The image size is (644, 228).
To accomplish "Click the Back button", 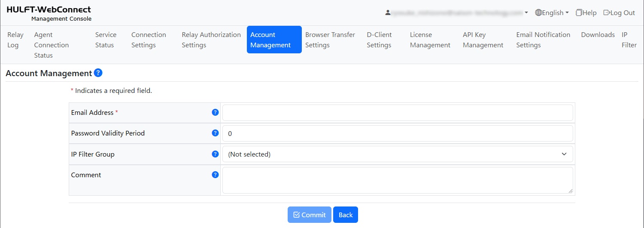I will (345, 215).
